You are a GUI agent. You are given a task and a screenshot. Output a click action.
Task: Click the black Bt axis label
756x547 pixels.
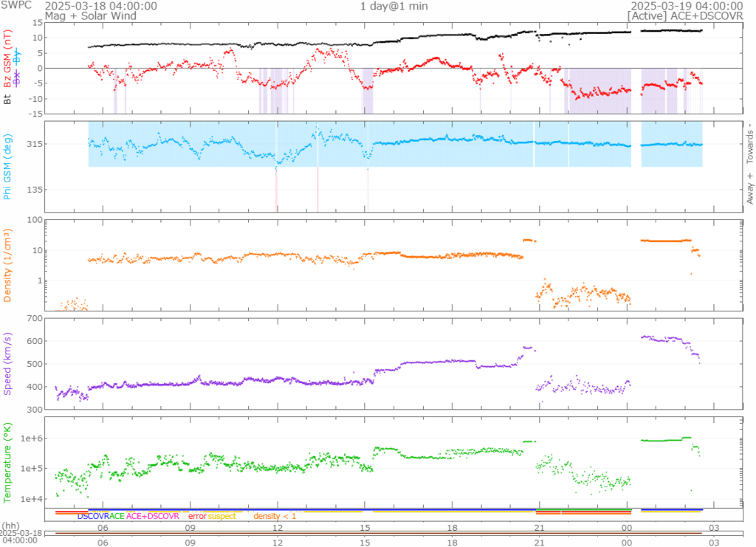coord(8,97)
